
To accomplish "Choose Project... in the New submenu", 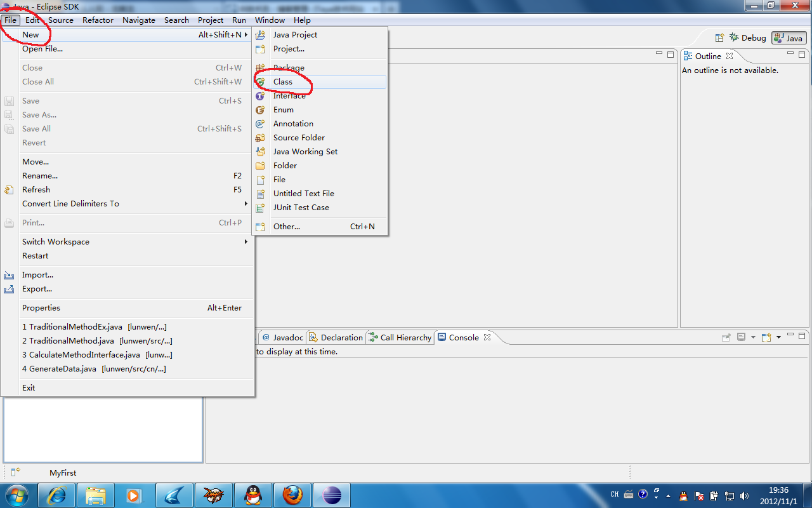I will (320, 49).
